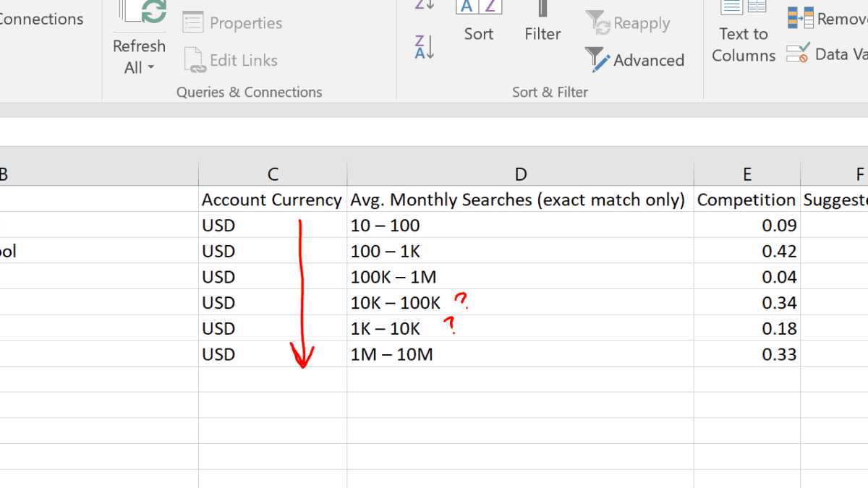Select column F header
Image resolution: width=868 pixels, height=488 pixels.
pyautogui.click(x=835, y=174)
